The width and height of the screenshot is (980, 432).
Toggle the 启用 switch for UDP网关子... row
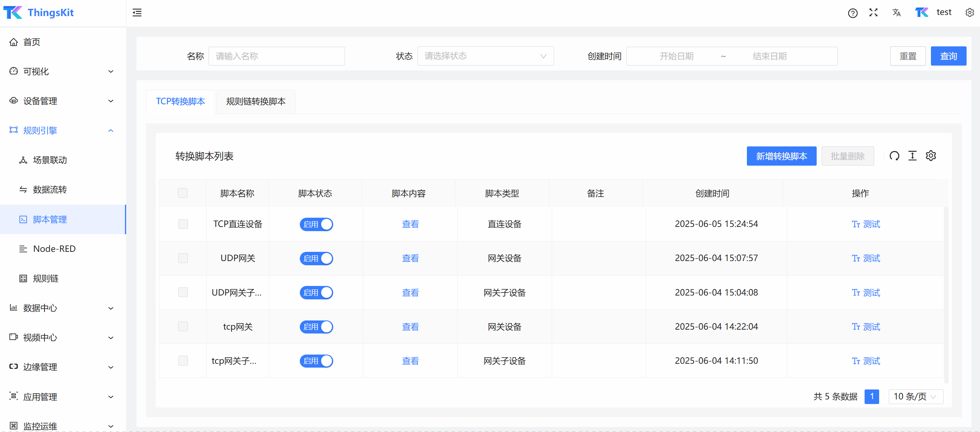pyautogui.click(x=316, y=292)
